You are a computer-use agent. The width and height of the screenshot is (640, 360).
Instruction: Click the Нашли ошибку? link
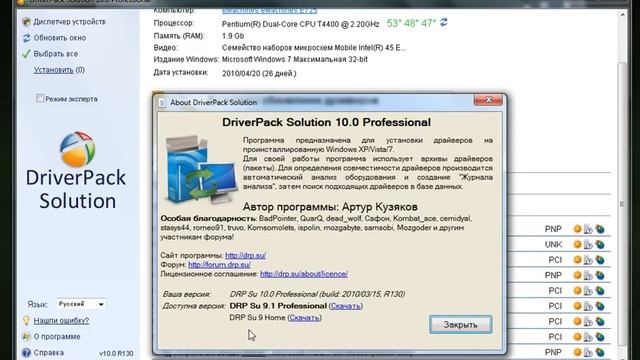(61, 320)
